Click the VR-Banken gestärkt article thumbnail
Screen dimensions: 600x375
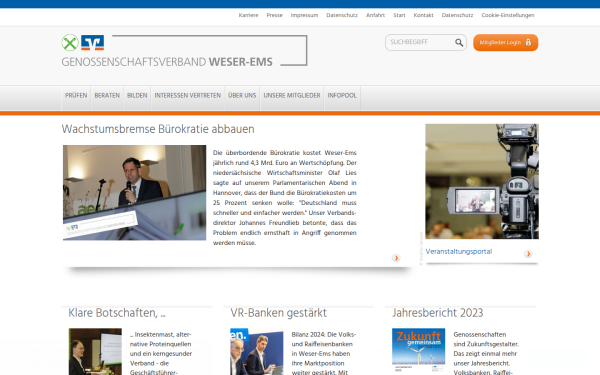(257, 352)
